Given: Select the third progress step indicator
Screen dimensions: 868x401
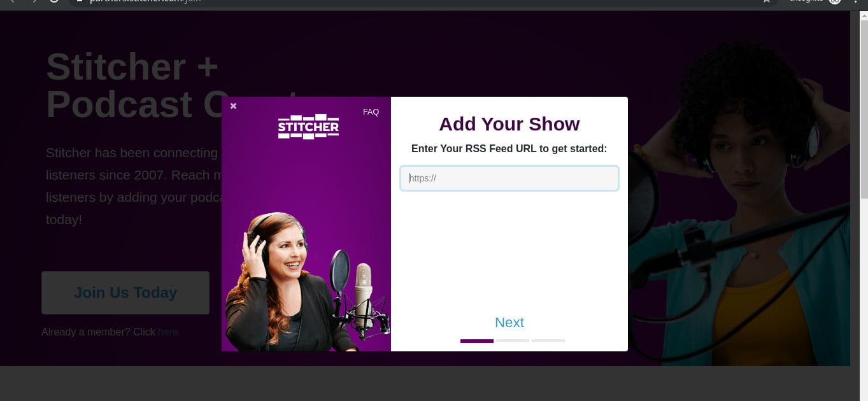Looking at the screenshot, I should (x=548, y=341).
